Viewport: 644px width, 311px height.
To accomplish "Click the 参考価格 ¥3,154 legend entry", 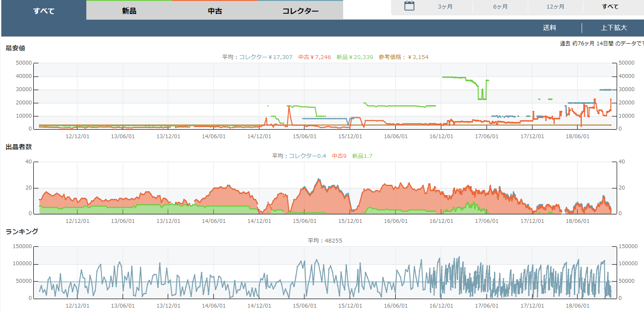I will [x=403, y=57].
